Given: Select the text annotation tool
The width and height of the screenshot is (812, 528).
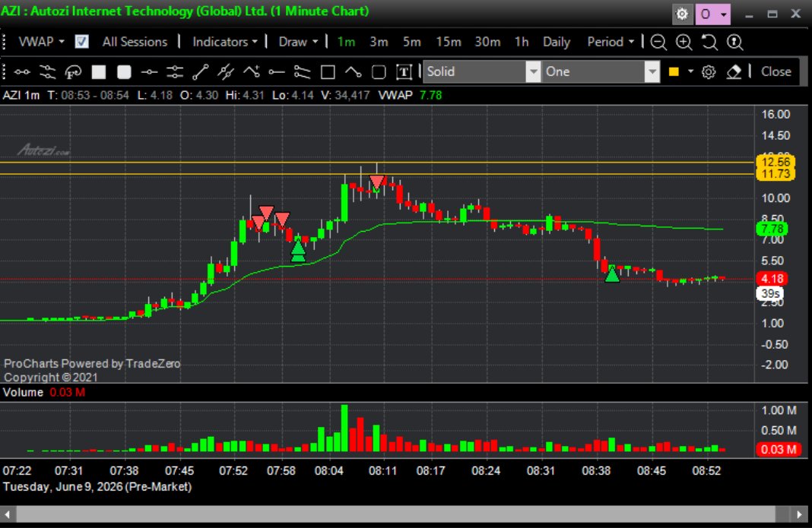Looking at the screenshot, I should click(x=404, y=72).
